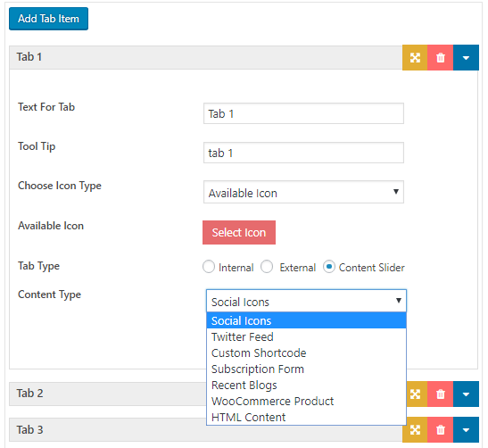488x448 pixels.
Task: Click the red Select Icon button
Action: click(x=239, y=233)
